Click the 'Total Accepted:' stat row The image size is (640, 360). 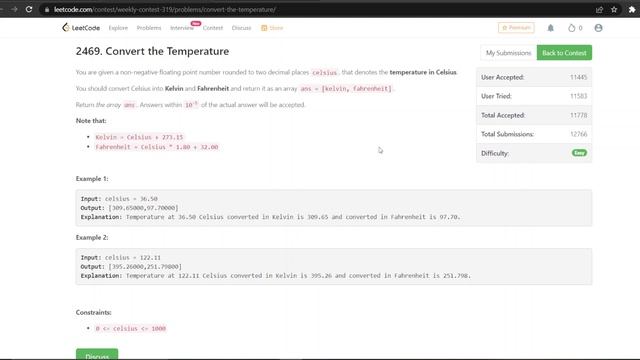click(x=534, y=115)
